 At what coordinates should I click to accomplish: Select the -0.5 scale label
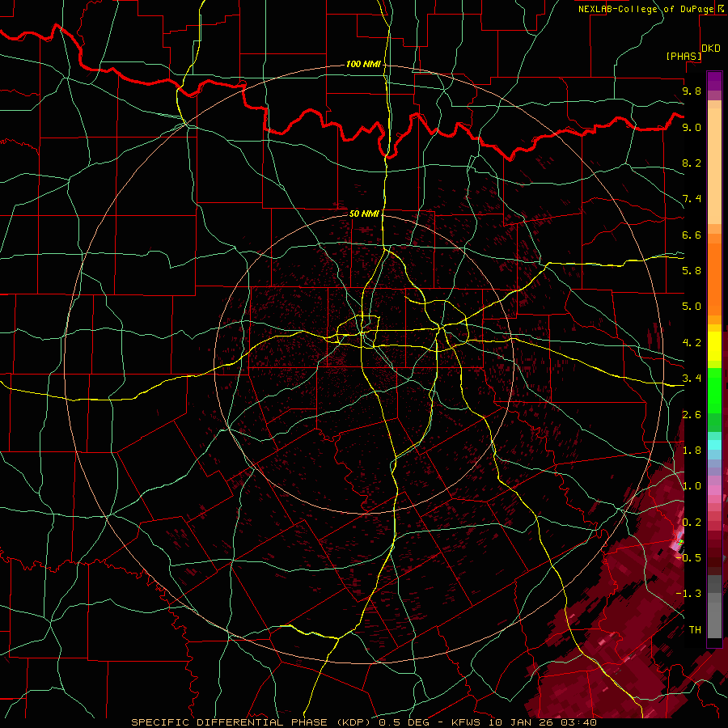click(688, 558)
